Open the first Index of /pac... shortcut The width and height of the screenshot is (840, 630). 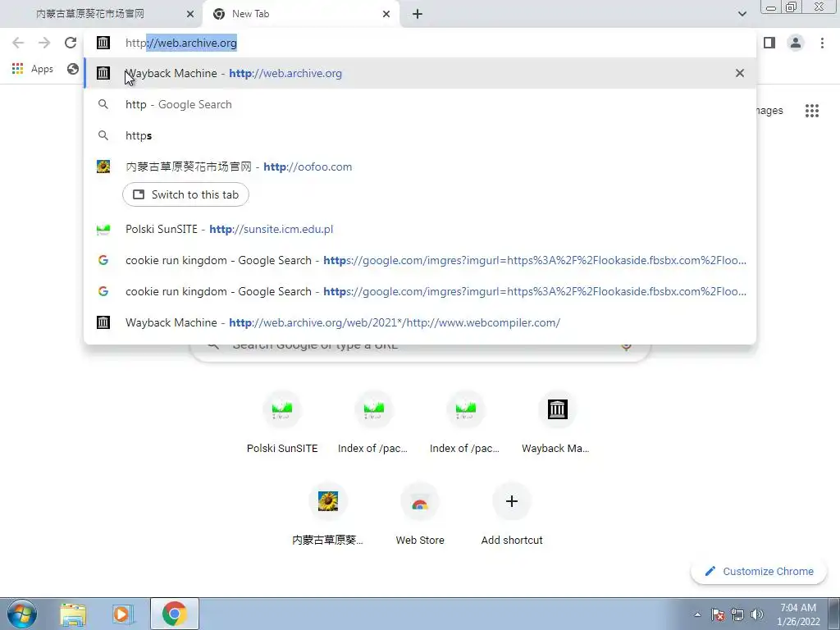pos(374,422)
